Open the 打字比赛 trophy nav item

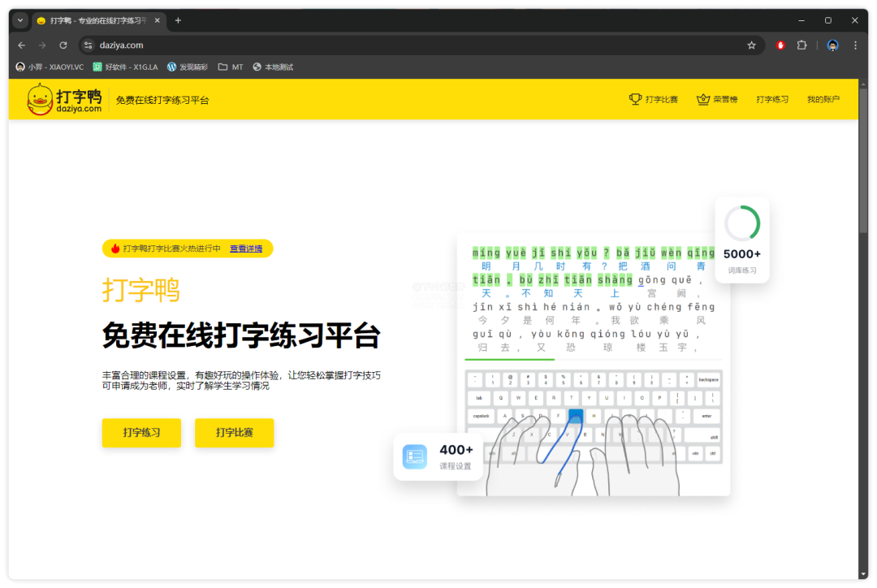tap(653, 99)
